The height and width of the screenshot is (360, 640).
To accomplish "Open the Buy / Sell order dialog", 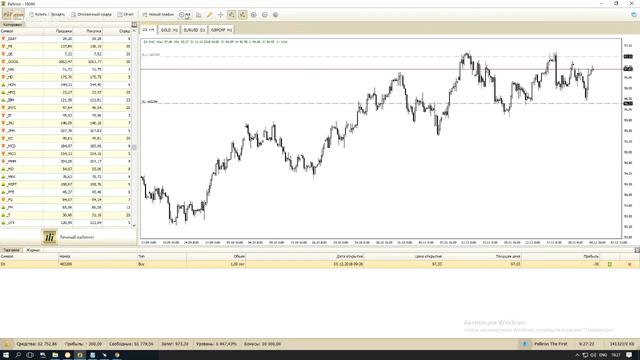I will pyautogui.click(x=47, y=15).
